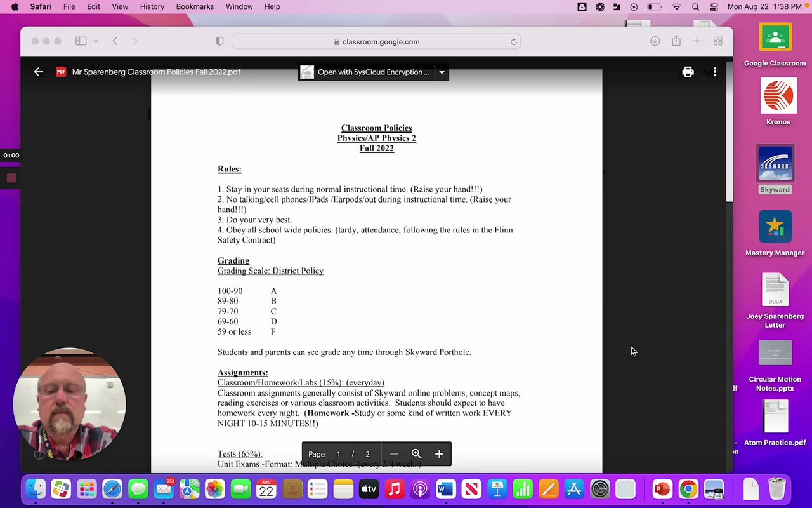Open the Apple menu
812x508 pixels.
[x=15, y=6]
